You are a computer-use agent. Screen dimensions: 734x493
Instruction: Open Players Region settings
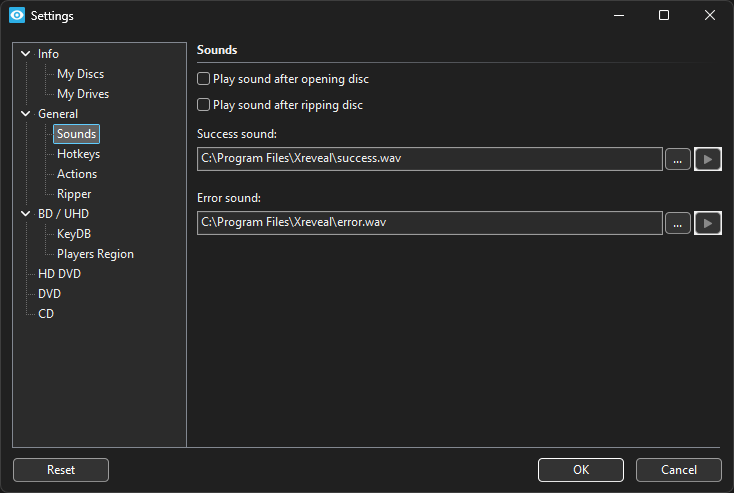pos(95,254)
